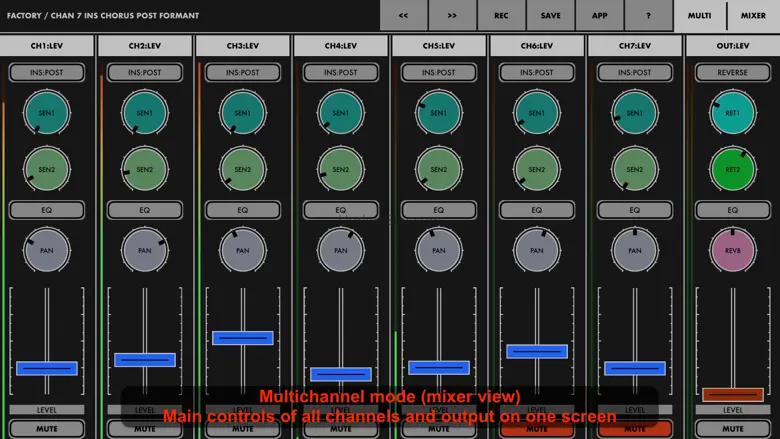Unmute channel 6 with red MUTE button
Screen dimensions: 780x439
[x=537, y=429]
